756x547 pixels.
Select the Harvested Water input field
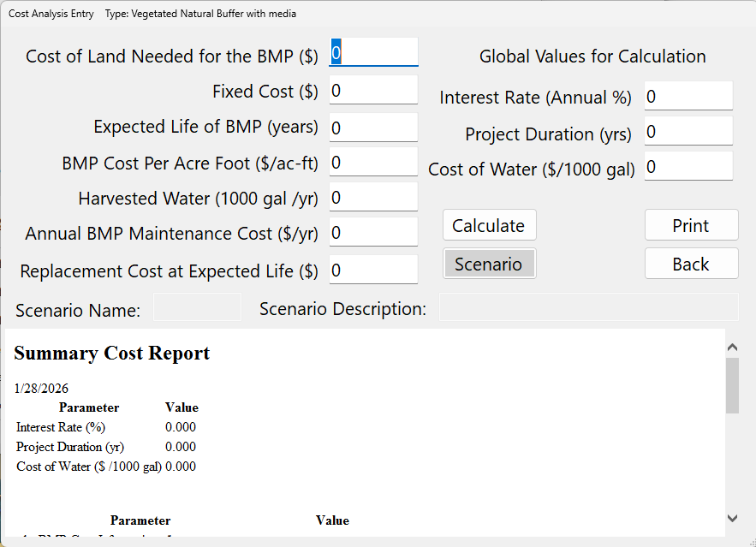click(x=373, y=198)
